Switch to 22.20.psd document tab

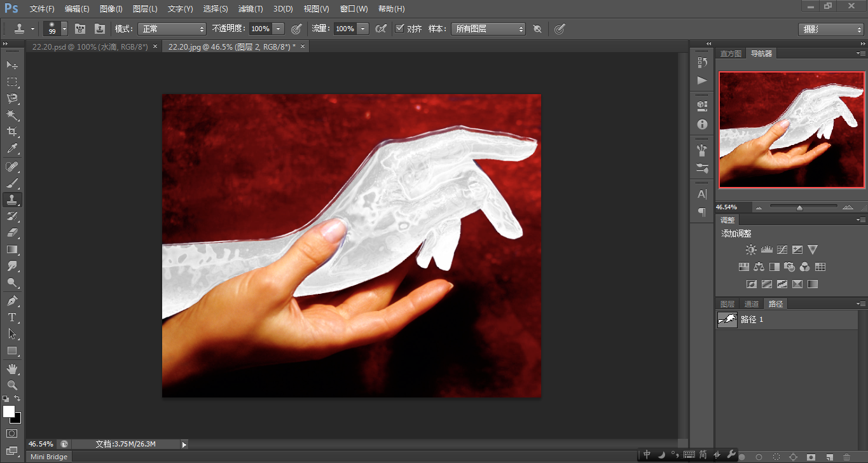(x=90, y=46)
